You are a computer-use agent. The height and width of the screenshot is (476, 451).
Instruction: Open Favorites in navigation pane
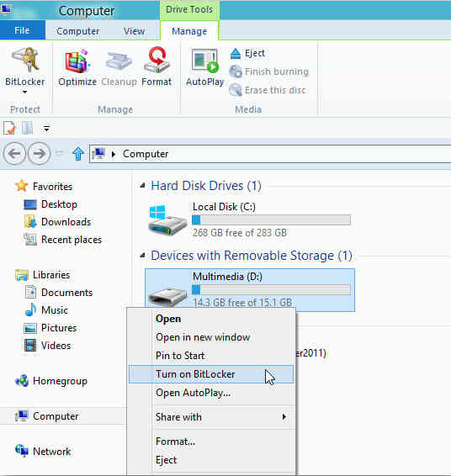click(44, 187)
